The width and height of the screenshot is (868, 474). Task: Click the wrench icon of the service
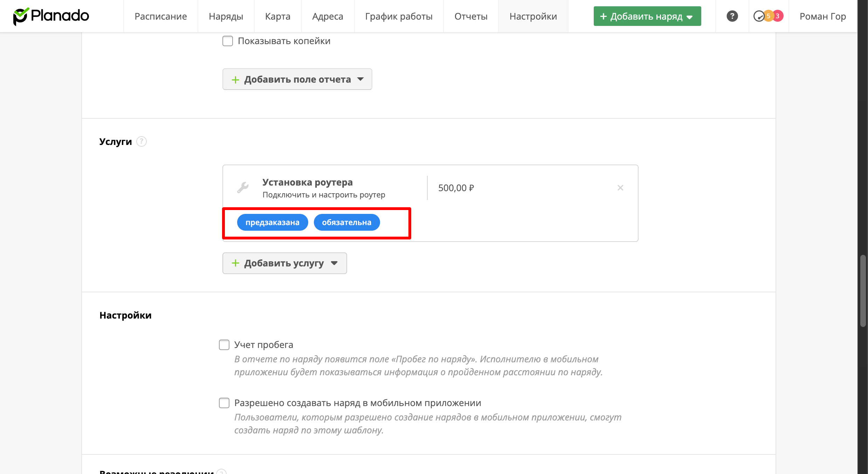(x=243, y=188)
